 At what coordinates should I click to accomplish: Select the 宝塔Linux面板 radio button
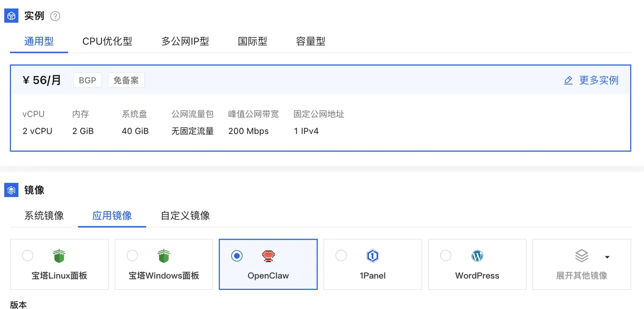[28, 256]
